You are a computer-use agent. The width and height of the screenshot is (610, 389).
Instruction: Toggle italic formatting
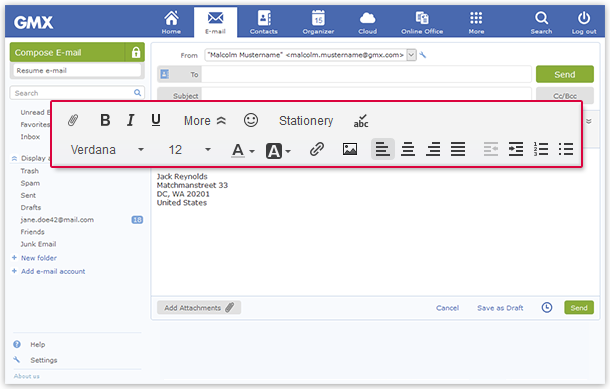130,120
